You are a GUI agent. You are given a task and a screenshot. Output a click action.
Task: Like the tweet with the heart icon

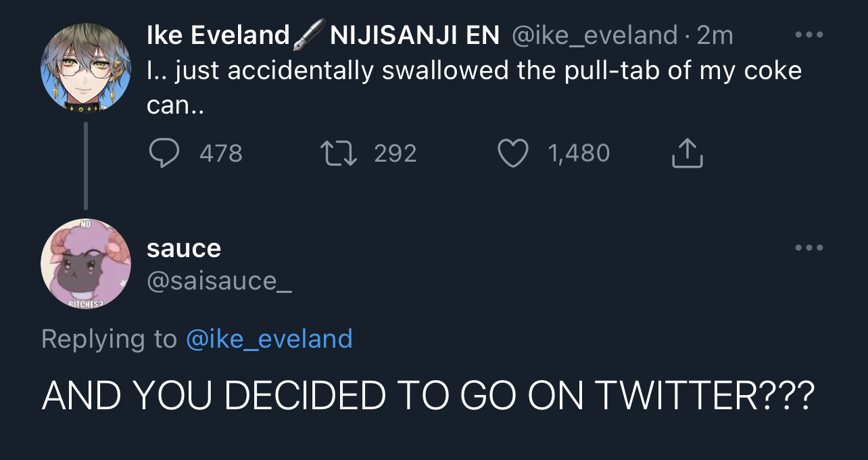[512, 154]
